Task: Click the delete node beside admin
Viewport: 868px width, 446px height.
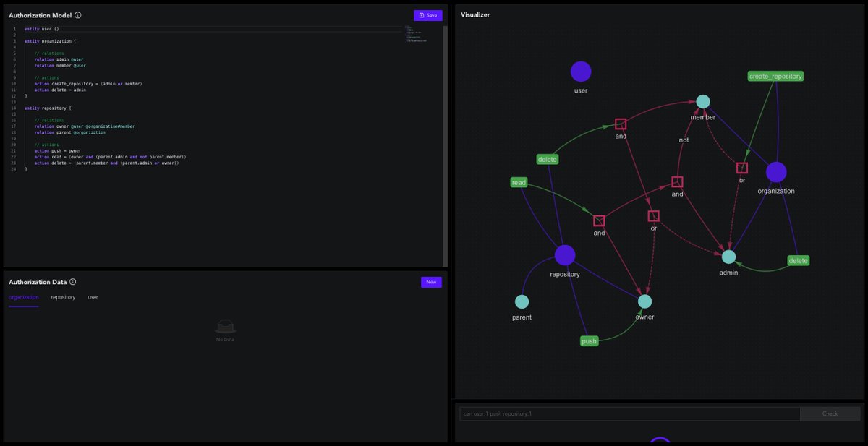Action: point(798,260)
